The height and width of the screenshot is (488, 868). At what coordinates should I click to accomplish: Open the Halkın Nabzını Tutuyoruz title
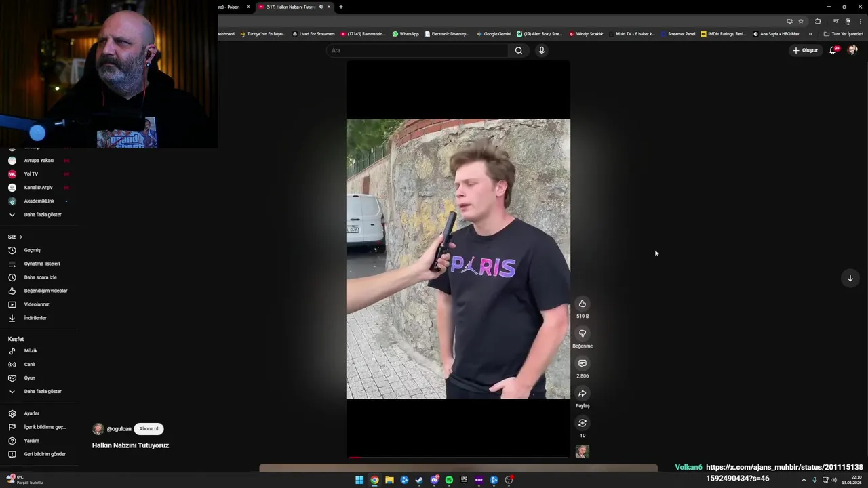click(130, 445)
